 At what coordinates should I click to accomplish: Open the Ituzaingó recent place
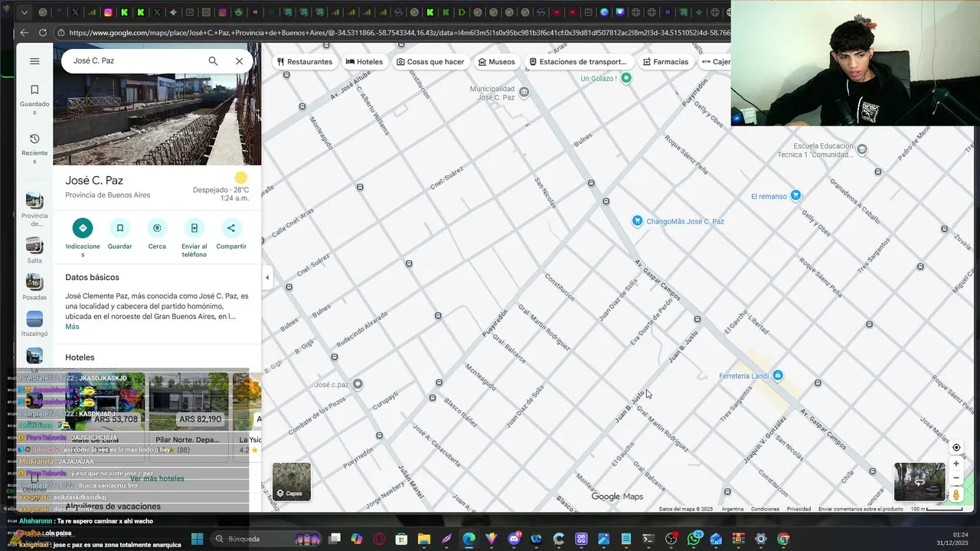coord(34,323)
